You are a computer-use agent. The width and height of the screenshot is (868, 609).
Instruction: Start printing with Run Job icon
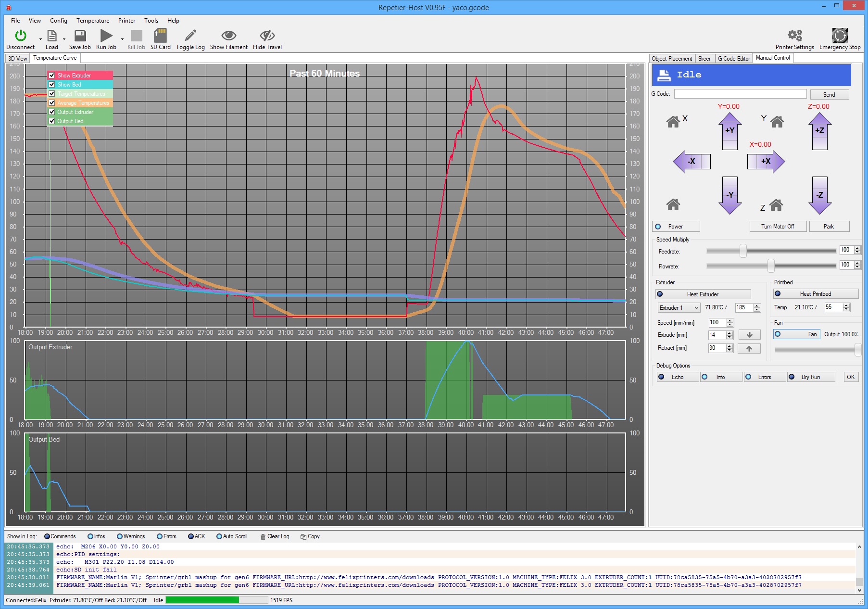click(106, 36)
